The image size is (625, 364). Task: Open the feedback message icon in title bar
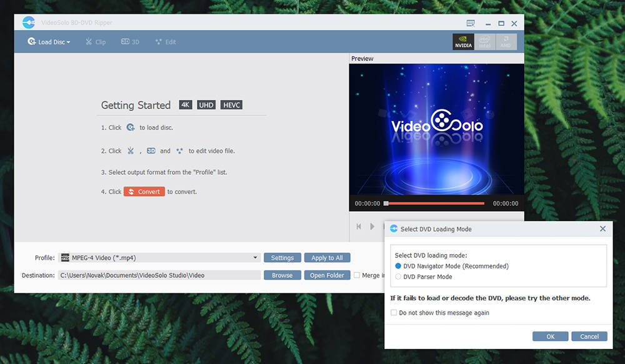471,23
